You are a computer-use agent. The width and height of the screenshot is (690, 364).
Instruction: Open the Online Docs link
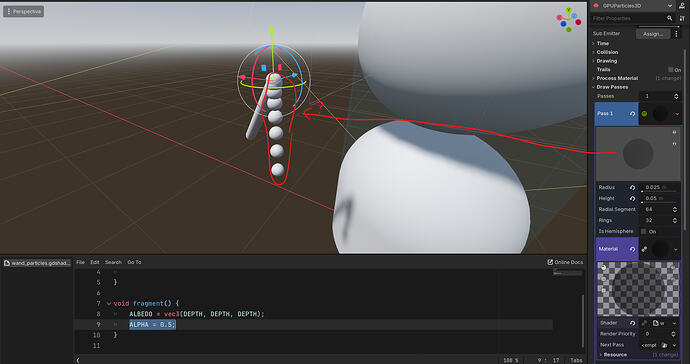565,262
